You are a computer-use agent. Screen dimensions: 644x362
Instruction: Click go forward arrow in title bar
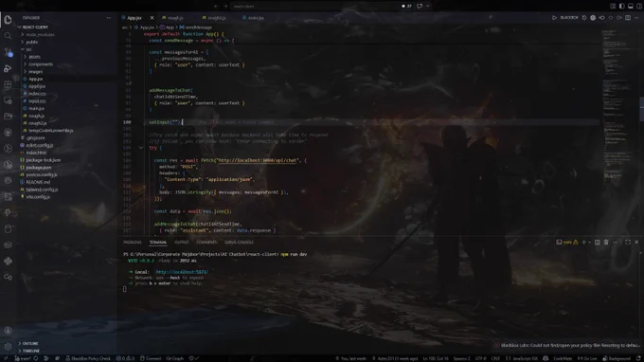point(225,7)
